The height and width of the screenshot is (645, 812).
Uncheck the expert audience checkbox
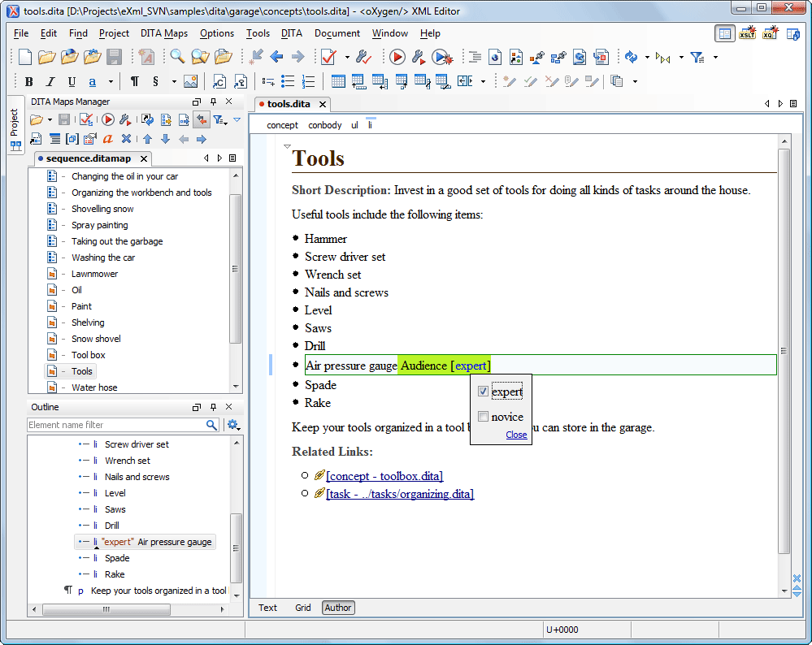(483, 392)
